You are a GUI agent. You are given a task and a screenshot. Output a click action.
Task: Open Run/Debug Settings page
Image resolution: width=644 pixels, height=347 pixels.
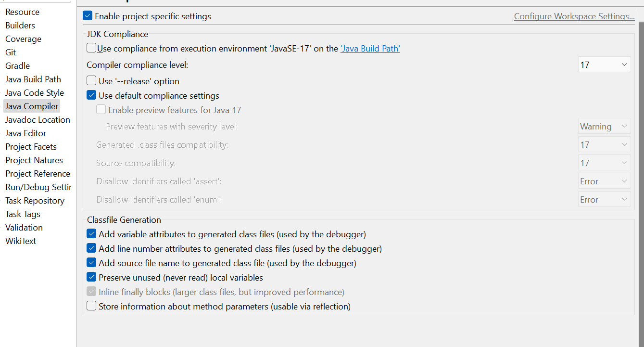pos(38,187)
